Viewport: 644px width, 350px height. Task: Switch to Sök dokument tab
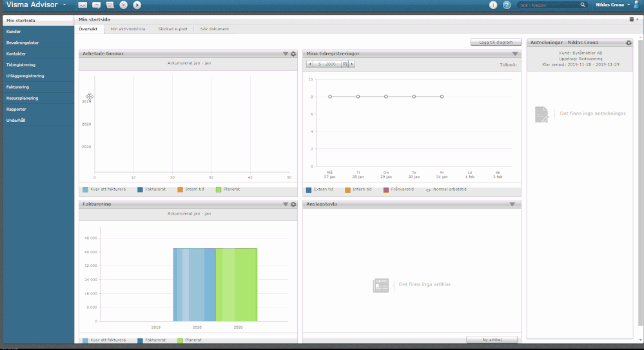[x=215, y=29]
